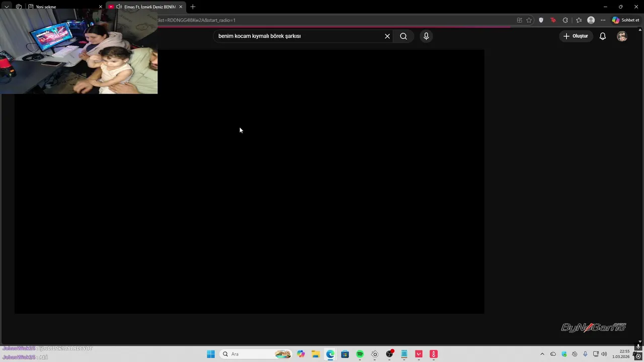Start voice search with the microphone

(x=426, y=36)
